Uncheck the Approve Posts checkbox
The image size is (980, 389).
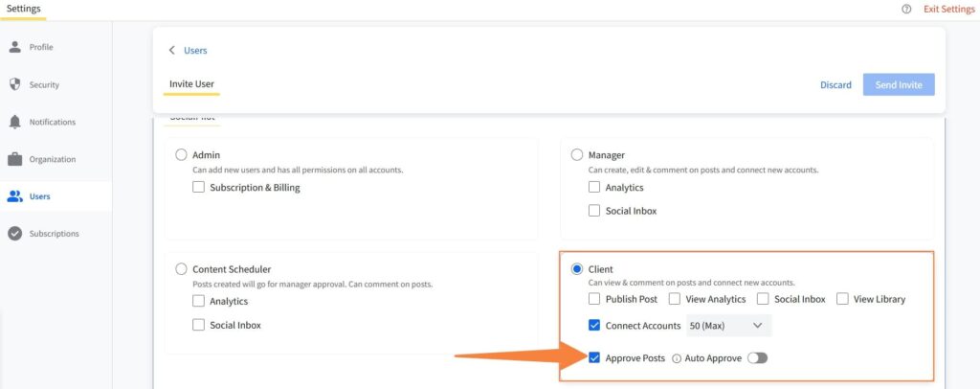coord(594,358)
